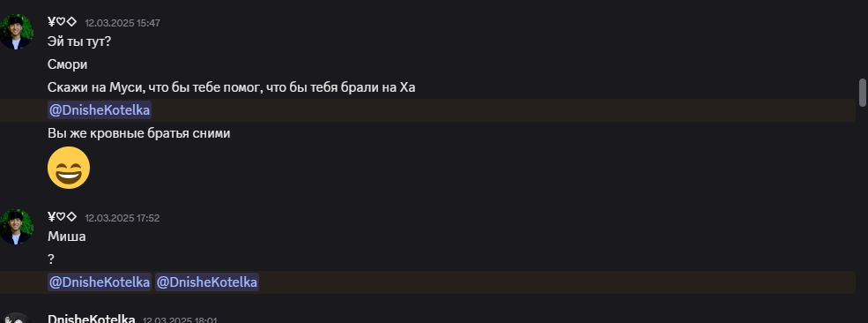Click the DnisheKotelka author name at the bottom
The height and width of the screenshot is (323, 868).
tap(92, 319)
